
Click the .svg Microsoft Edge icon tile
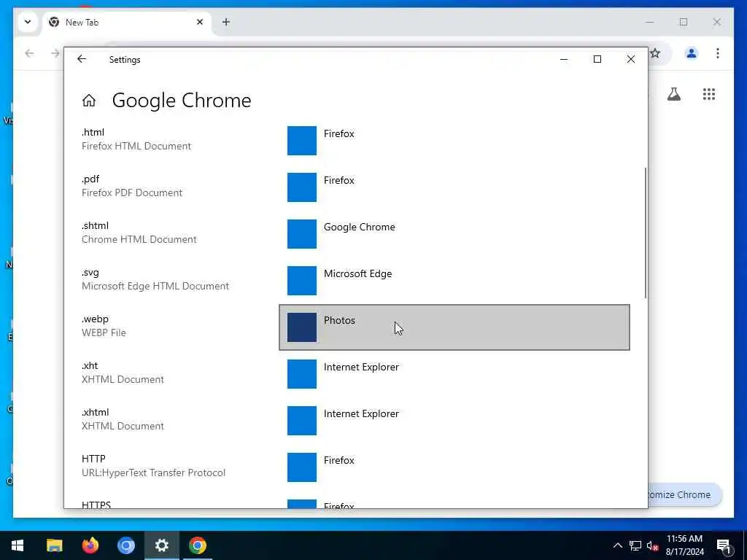[301, 281]
